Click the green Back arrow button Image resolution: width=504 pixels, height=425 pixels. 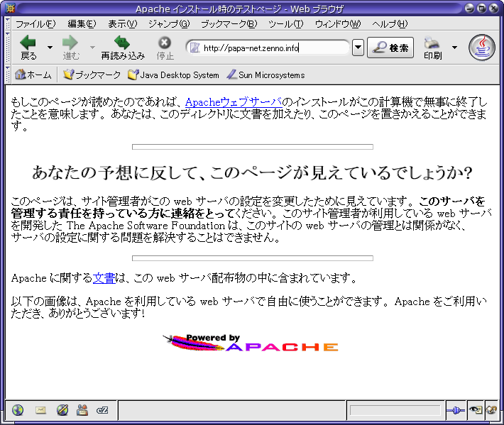click(x=28, y=48)
